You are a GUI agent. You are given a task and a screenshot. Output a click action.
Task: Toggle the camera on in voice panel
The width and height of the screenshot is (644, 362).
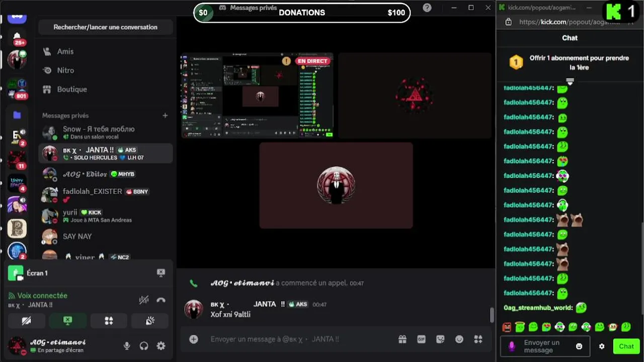pos(26,321)
